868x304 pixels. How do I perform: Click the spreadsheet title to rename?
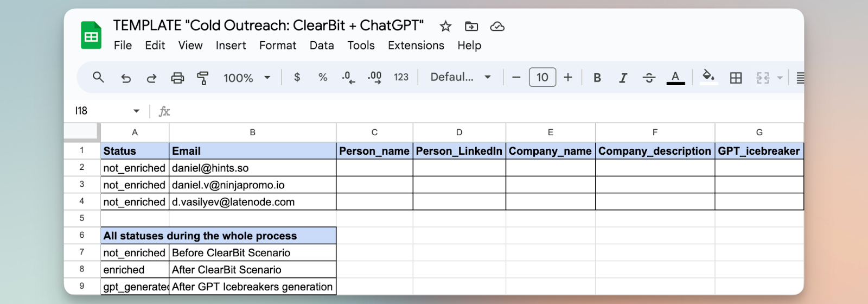[x=268, y=26]
